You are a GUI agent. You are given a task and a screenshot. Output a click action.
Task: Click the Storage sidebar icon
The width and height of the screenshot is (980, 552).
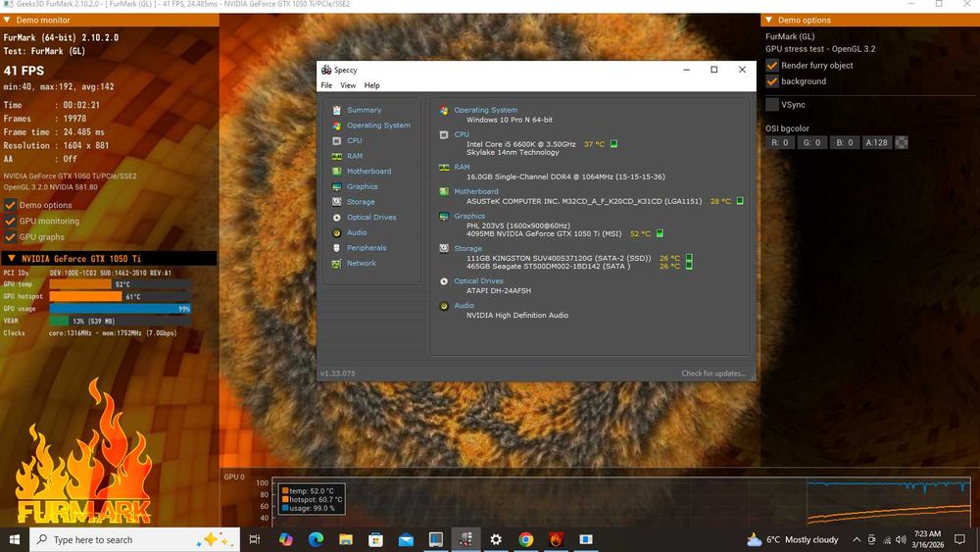click(x=337, y=202)
